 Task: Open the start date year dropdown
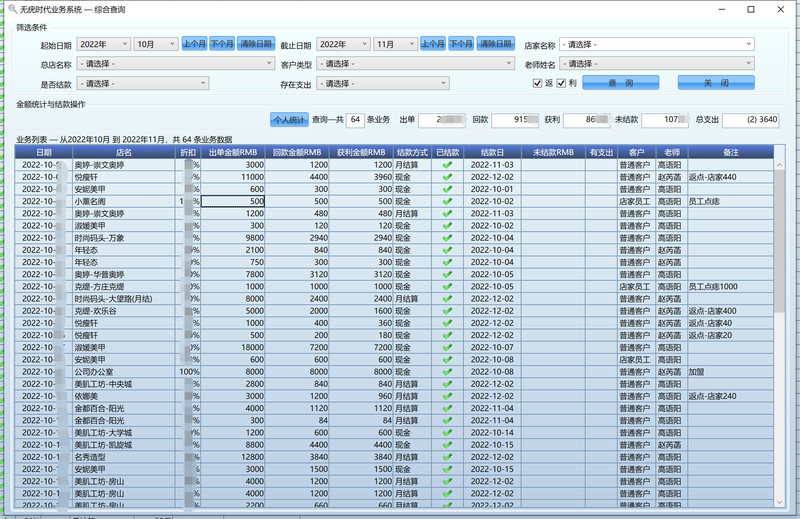[x=103, y=44]
